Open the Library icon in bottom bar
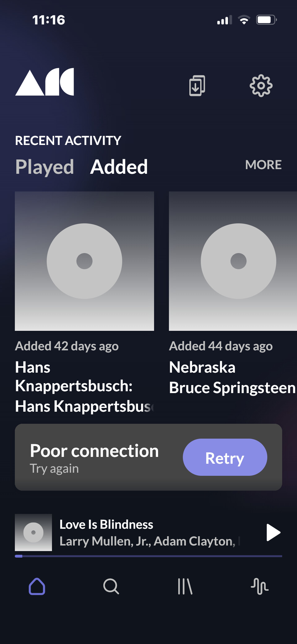This screenshot has height=644, width=297. [185, 586]
